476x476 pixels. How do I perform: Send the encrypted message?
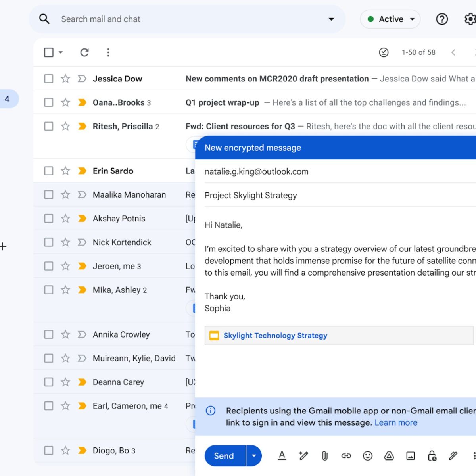[224, 456]
